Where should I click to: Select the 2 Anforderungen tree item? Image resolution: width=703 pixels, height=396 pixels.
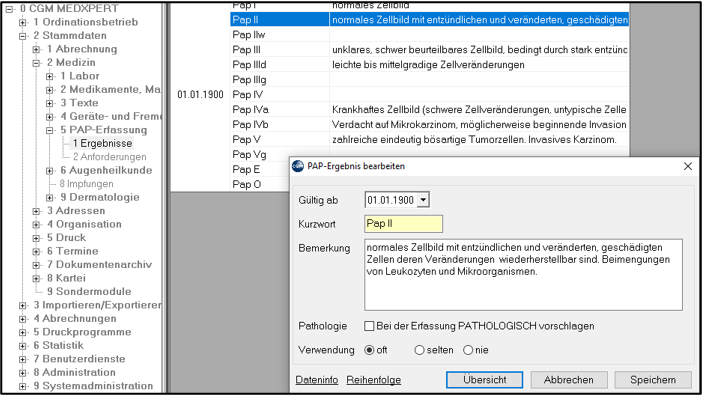(109, 157)
